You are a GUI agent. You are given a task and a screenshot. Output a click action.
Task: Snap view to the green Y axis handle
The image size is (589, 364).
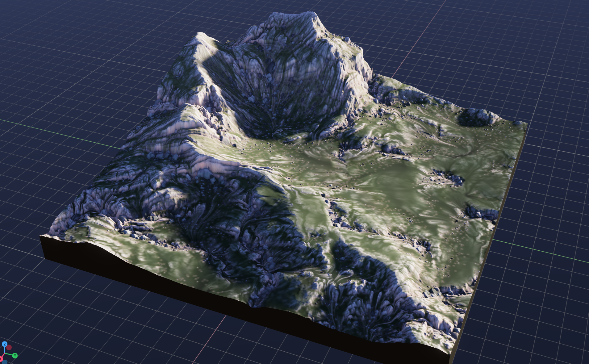tap(15, 356)
